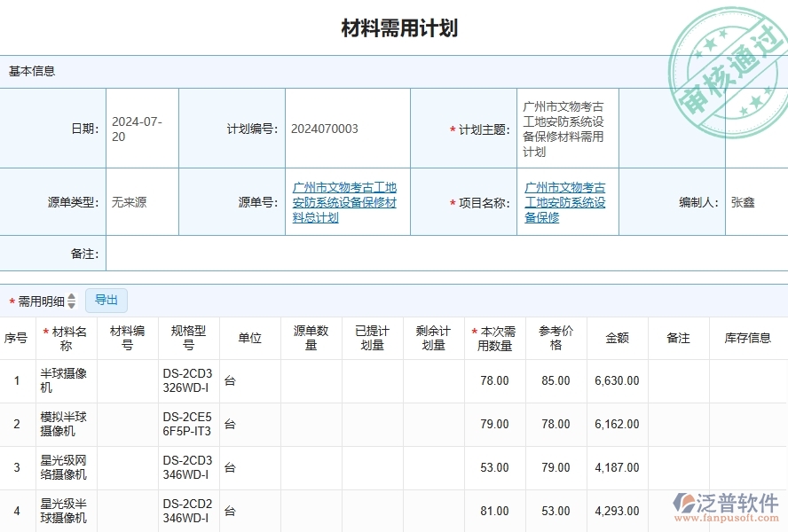Click the red asterisk beside 项目名称
Screen dimensions: 788x532
tap(452, 201)
